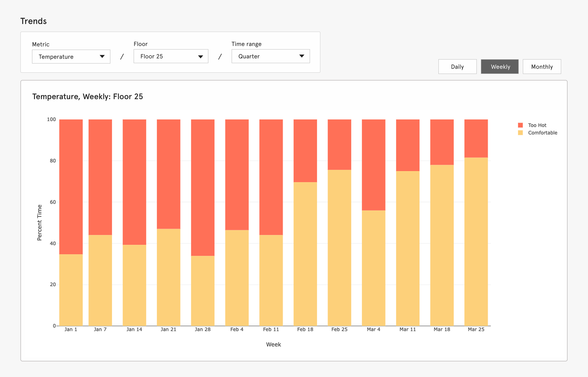The height and width of the screenshot is (377, 588).
Task: Toggle the Comfortable legend swatch
Action: coord(520,133)
